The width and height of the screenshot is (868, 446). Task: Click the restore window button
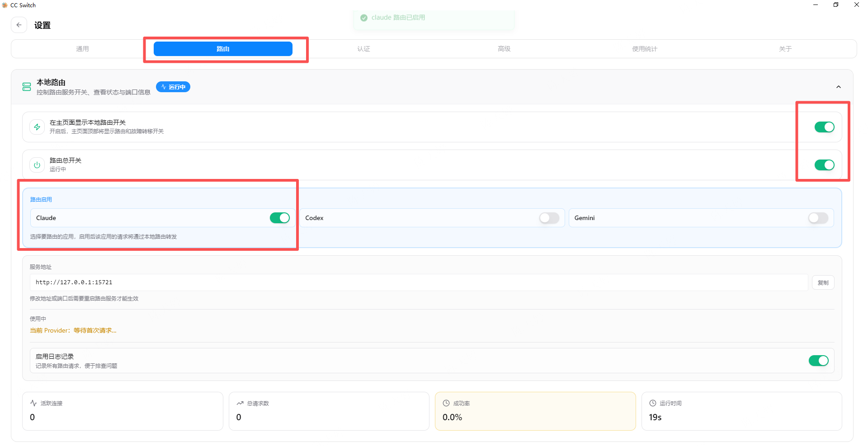click(x=836, y=5)
